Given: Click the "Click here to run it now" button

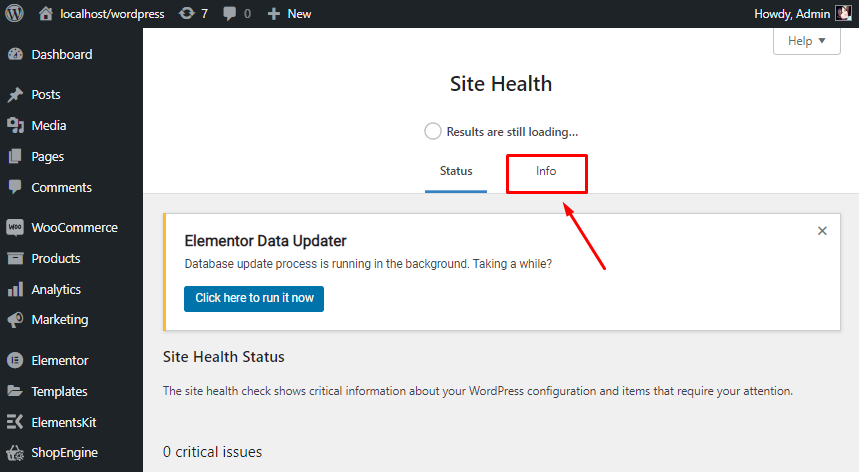Looking at the screenshot, I should [254, 298].
